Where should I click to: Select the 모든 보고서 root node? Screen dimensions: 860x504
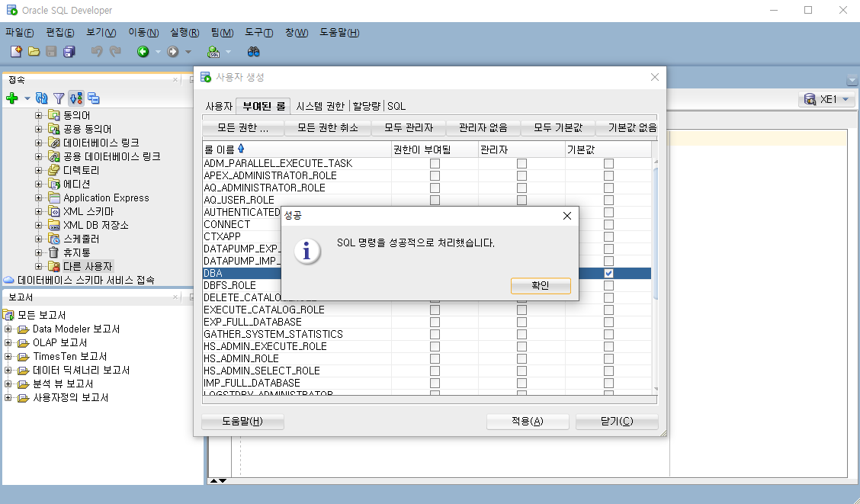[41, 316]
